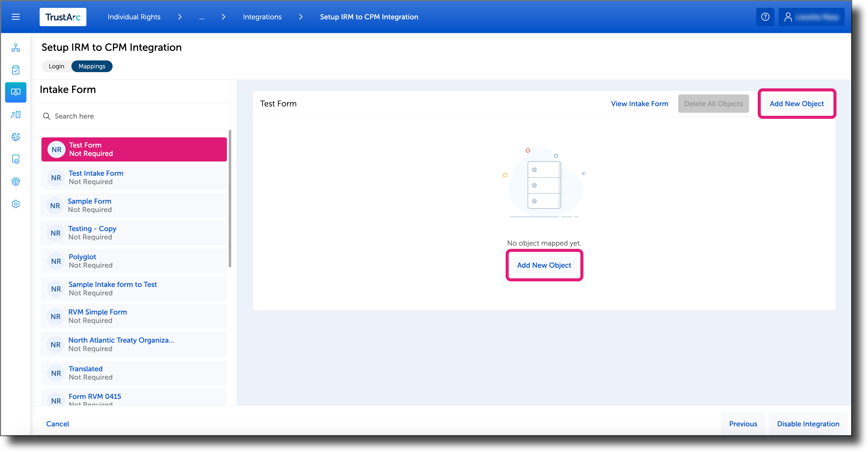Open the data inventory globe sidebar icon
Screen dimensions: 868x452
(x=16, y=137)
